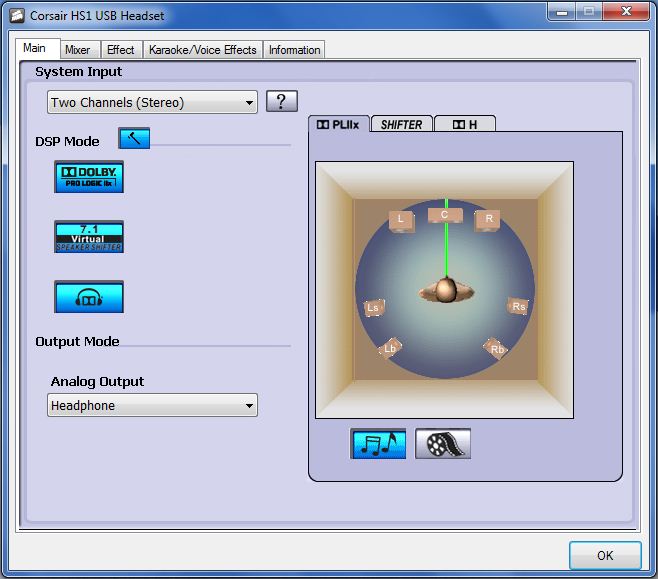Click the Rs surround speaker icon
This screenshot has width=658, height=579.
tap(518, 306)
